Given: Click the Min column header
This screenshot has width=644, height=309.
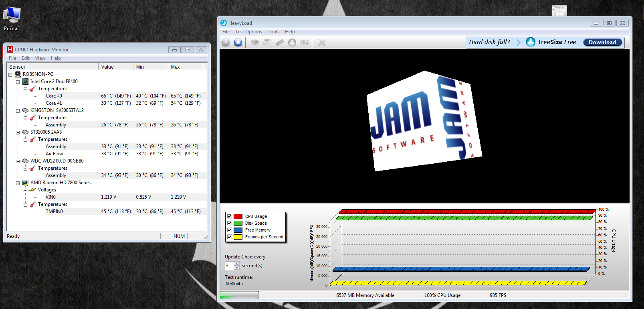Looking at the screenshot, I should click(151, 67).
